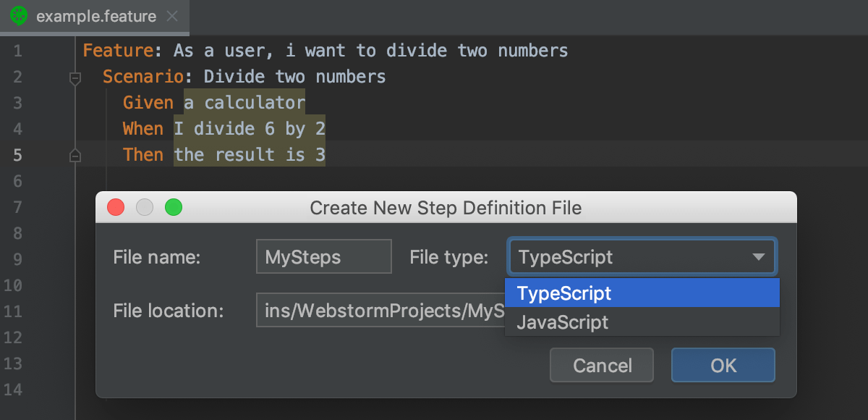Click the File name field containing MySteps

(323, 256)
